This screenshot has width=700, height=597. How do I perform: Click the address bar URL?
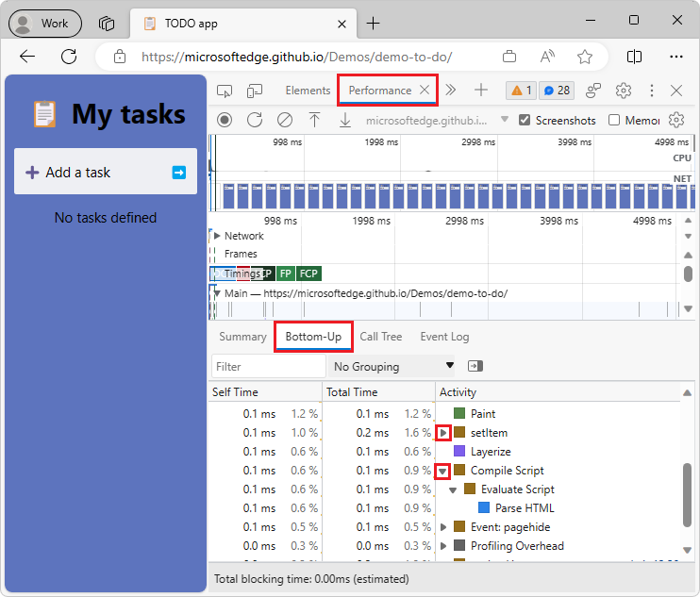point(297,58)
